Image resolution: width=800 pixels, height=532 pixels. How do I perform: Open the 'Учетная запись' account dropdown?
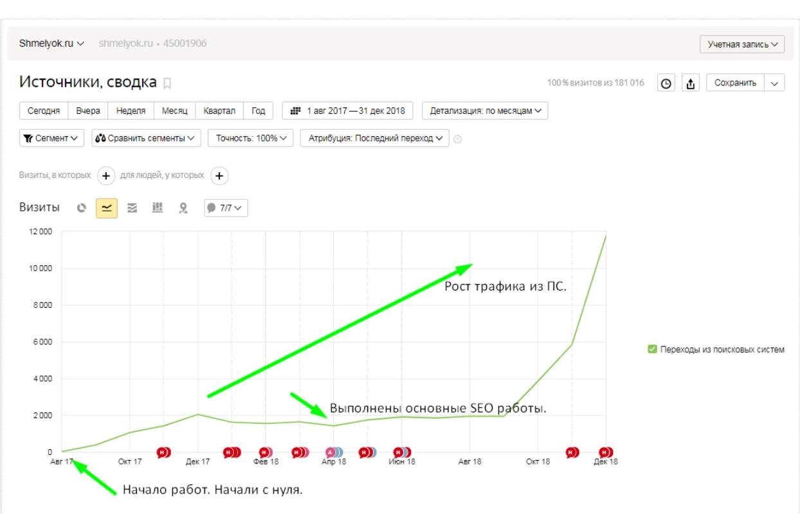(742, 44)
